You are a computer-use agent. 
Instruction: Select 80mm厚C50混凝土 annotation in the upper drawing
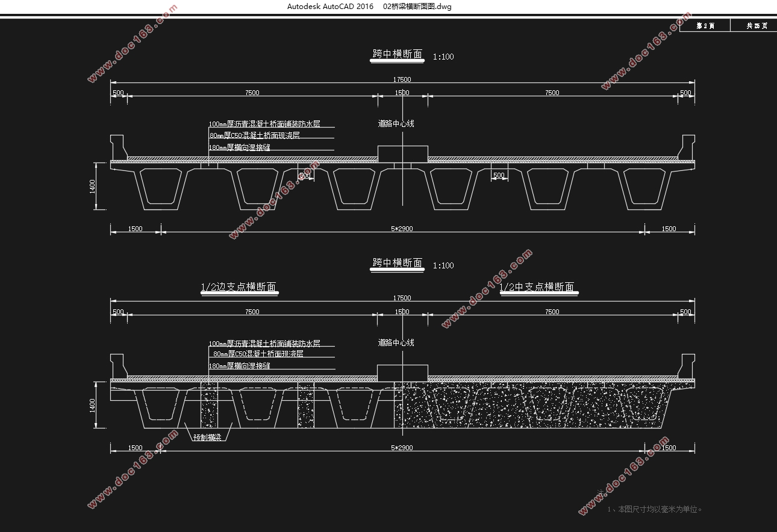point(254,135)
